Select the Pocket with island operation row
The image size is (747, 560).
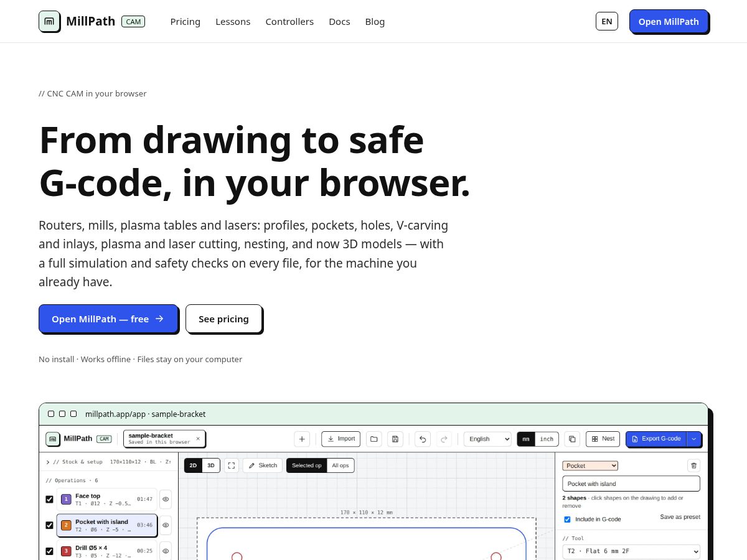[106, 525]
